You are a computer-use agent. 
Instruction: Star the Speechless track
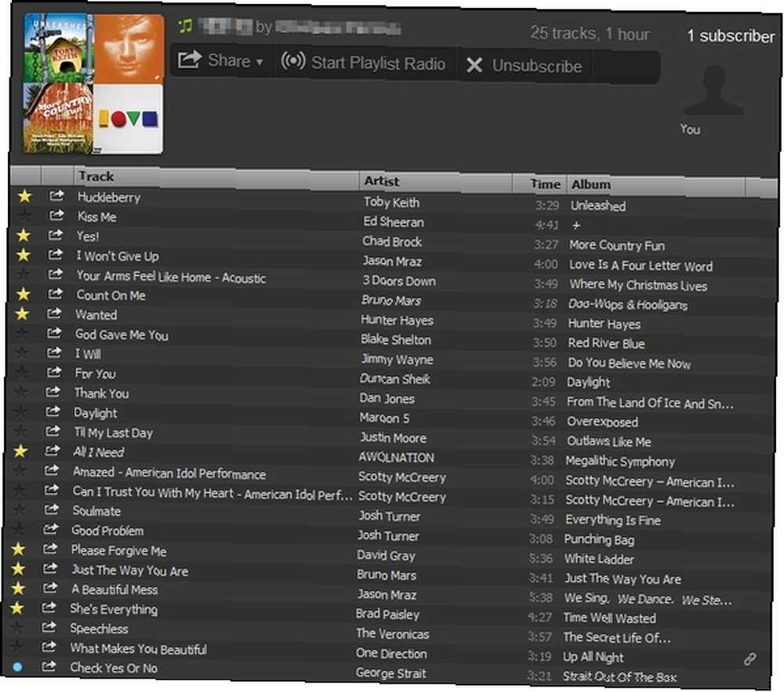(x=16, y=627)
